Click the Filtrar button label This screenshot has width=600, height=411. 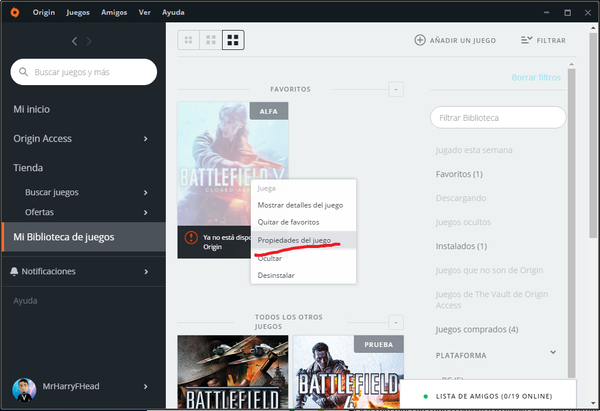551,41
